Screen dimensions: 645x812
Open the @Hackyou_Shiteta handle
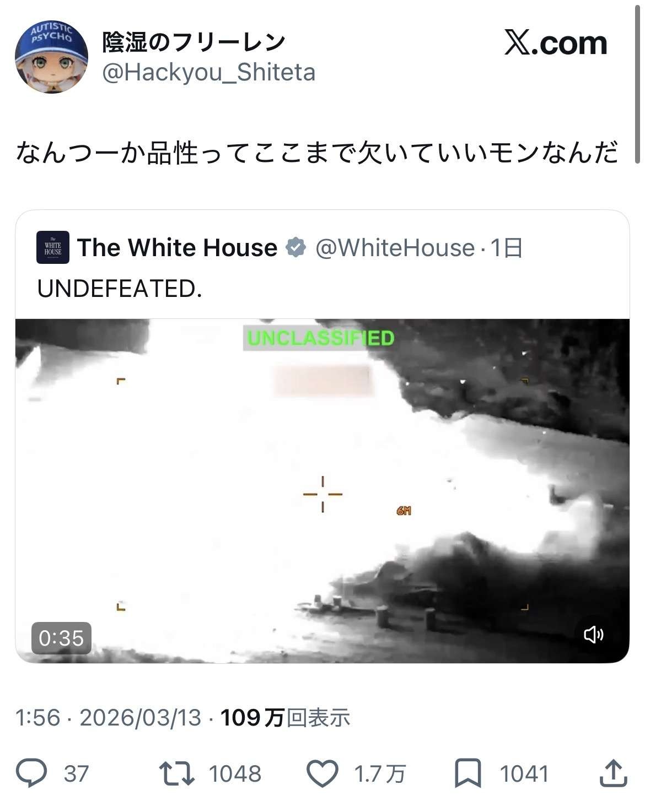click(x=209, y=72)
